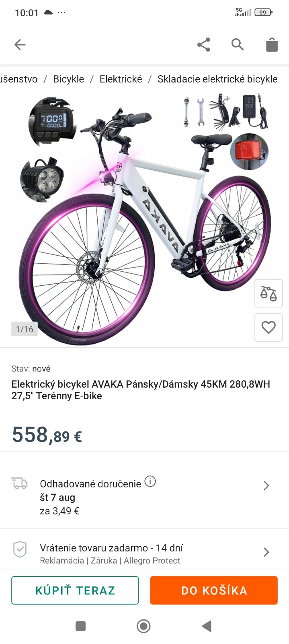The width and height of the screenshot is (289, 644).
Task: Expand estimated delivery details chevron
Action: point(266,486)
